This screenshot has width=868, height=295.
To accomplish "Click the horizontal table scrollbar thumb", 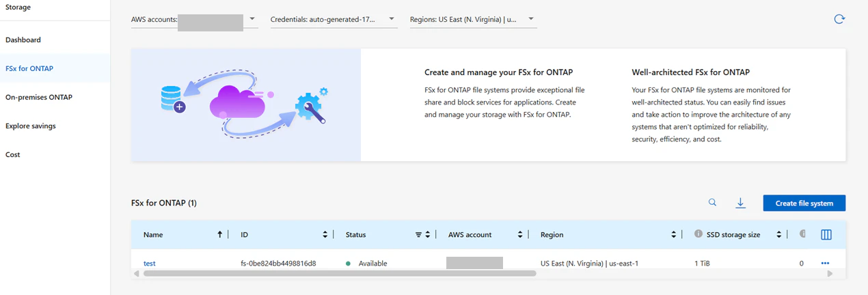I will pos(340,273).
